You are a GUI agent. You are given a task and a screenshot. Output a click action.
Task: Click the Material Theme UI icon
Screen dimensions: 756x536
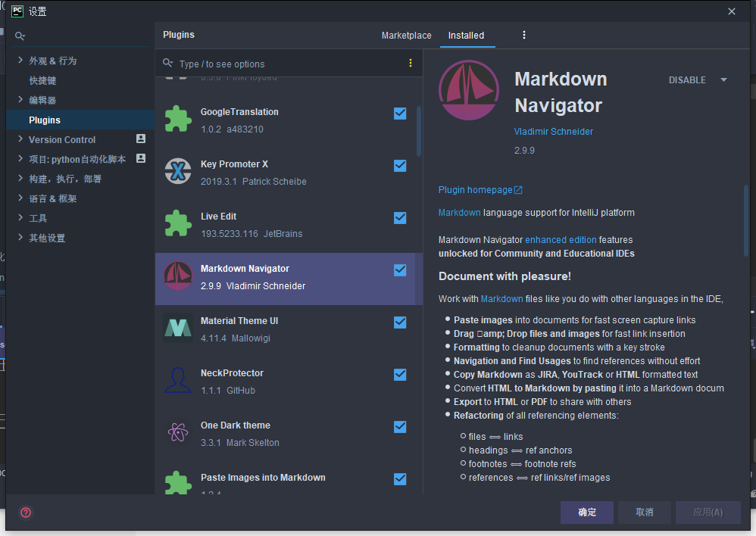tap(178, 328)
